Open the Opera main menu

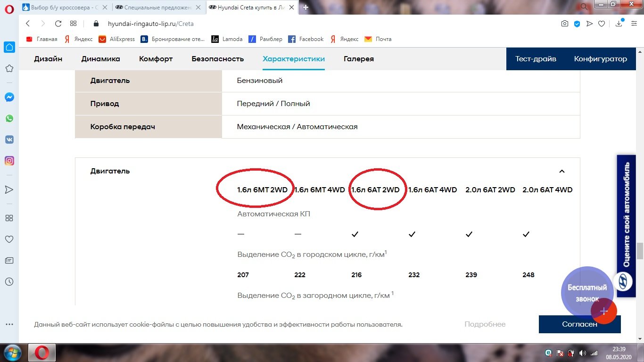[8, 8]
